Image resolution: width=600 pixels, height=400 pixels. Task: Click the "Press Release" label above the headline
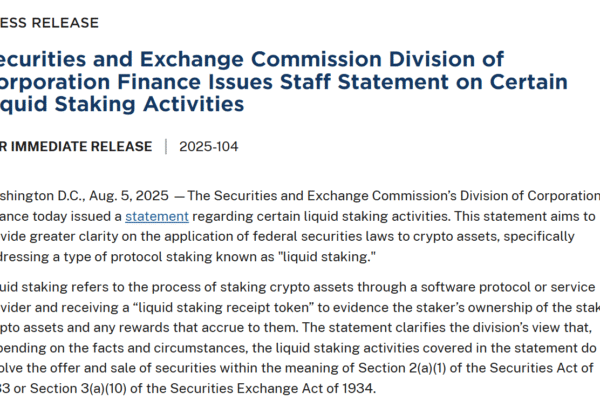point(50,22)
